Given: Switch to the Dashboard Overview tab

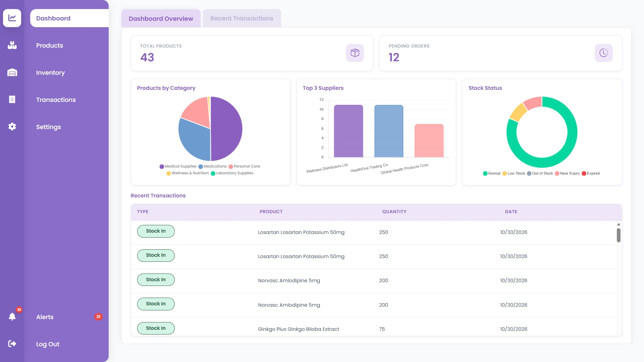Looking at the screenshot, I should tap(161, 18).
